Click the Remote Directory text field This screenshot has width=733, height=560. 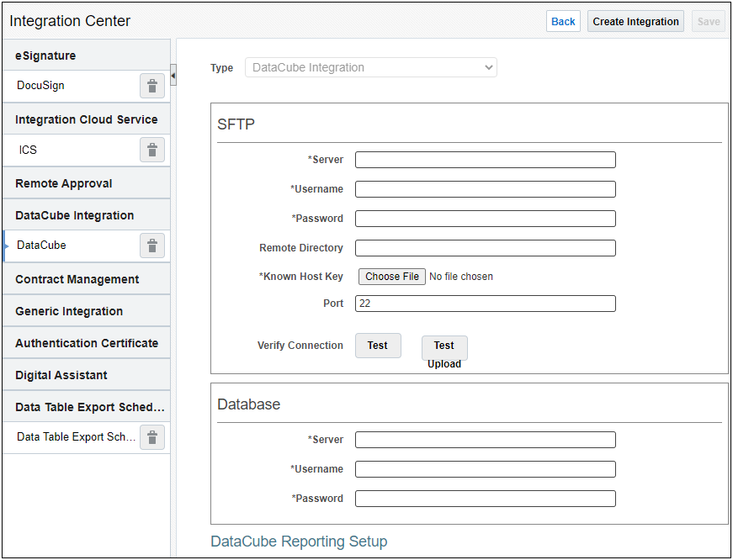pos(485,248)
